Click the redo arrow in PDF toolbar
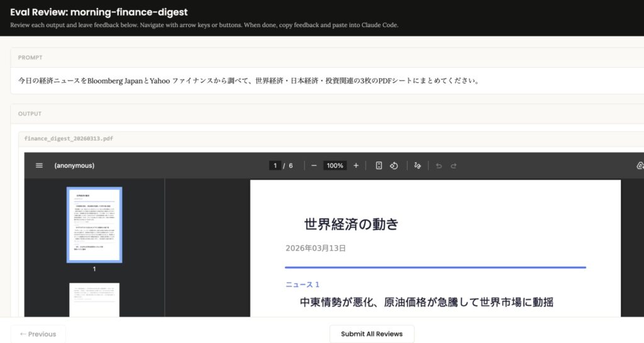644x343 pixels. (453, 165)
